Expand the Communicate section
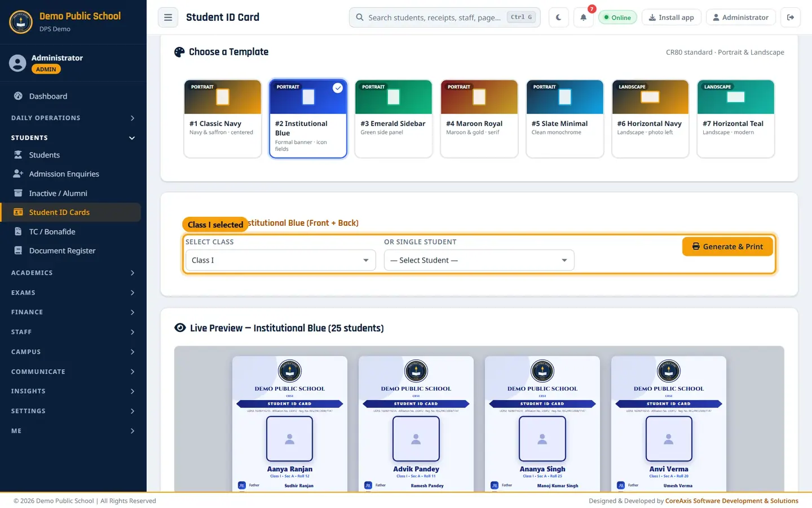The height and width of the screenshot is (508, 812). click(x=73, y=371)
